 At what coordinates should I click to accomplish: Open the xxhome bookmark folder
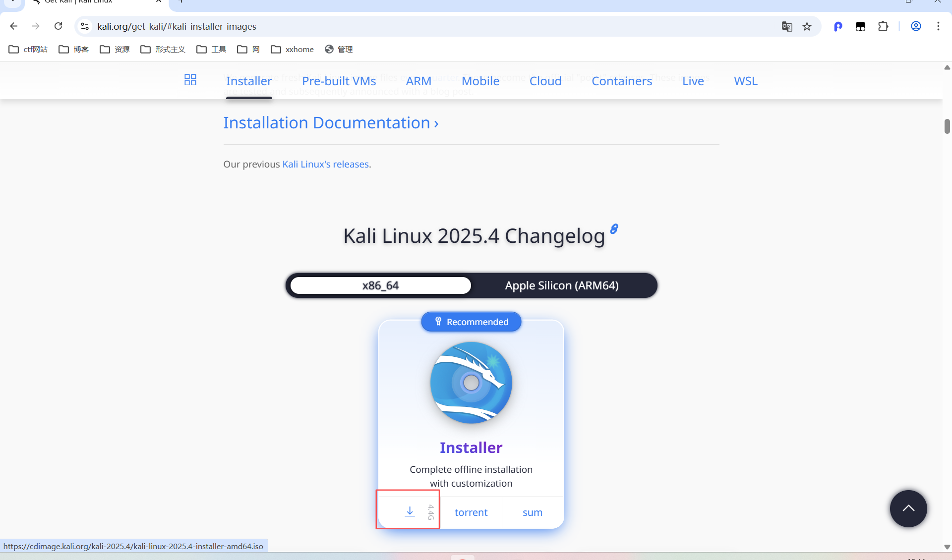293,49
